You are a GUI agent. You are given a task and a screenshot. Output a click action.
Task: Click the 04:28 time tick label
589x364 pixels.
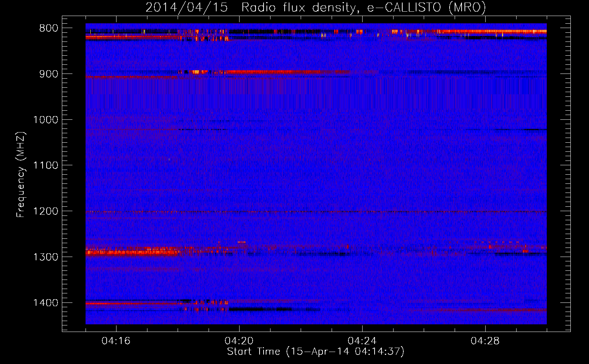point(485,341)
